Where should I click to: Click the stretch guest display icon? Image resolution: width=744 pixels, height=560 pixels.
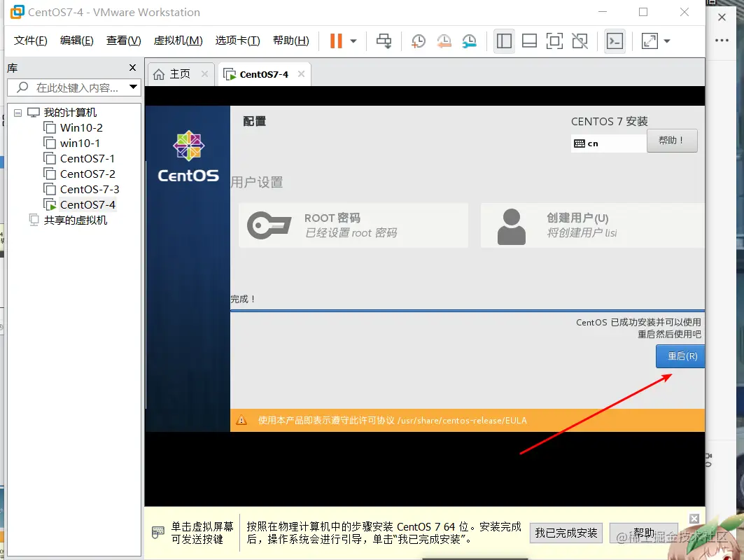(x=650, y=41)
